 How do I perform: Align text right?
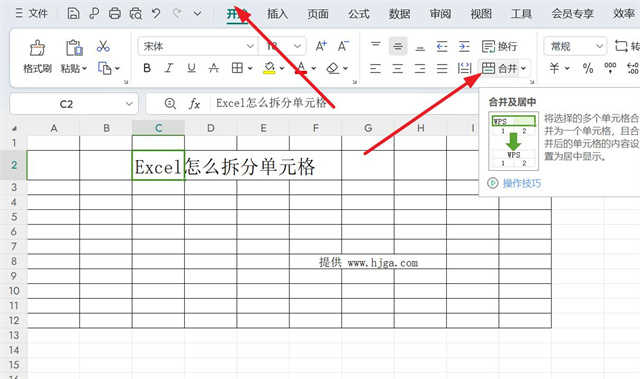pos(420,68)
